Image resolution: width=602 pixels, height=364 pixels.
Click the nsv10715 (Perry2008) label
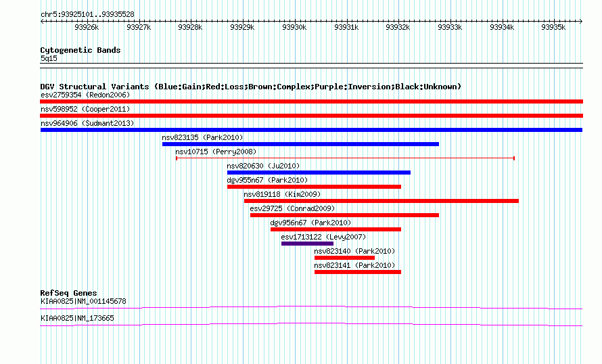pos(216,152)
